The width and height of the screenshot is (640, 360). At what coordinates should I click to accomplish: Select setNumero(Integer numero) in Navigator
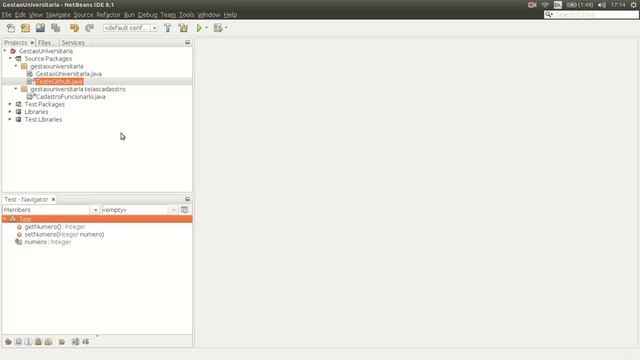pyautogui.click(x=64, y=234)
